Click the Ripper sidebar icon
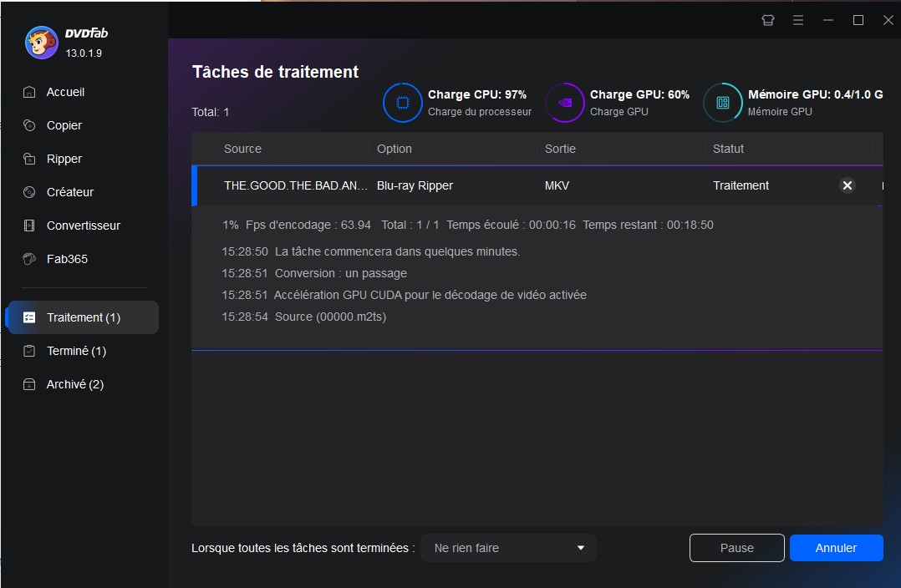The width and height of the screenshot is (901, 588). click(x=29, y=159)
